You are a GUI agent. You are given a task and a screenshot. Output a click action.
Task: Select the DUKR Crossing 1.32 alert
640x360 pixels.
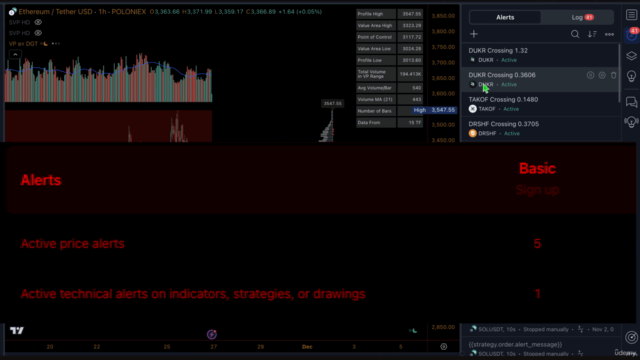point(540,55)
